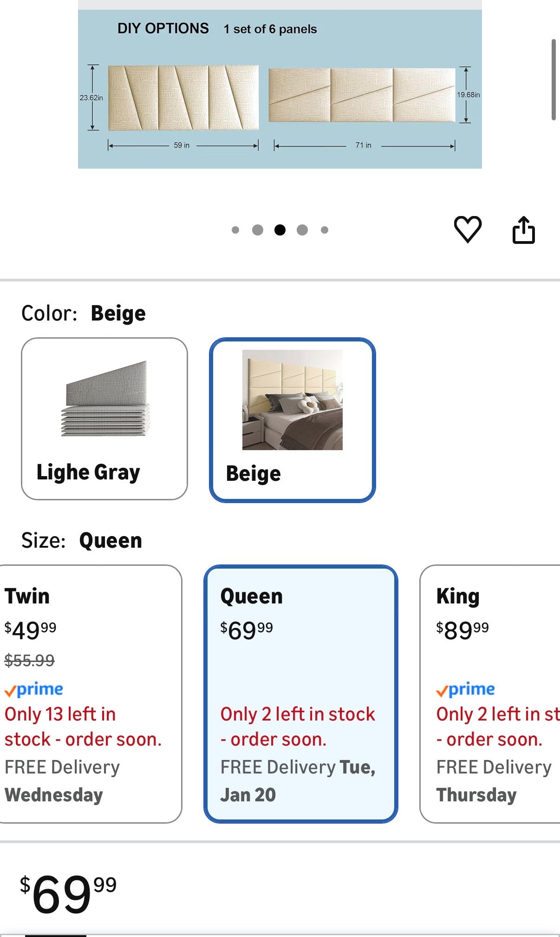
Task: Go to second image carousel dot
Action: [258, 230]
